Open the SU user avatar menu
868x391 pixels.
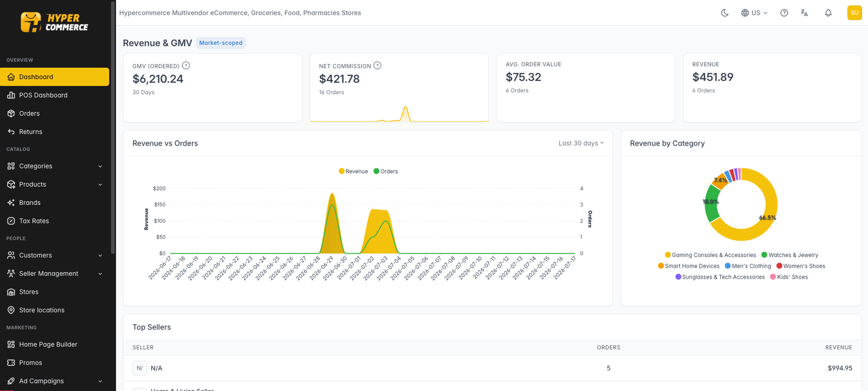[854, 12]
